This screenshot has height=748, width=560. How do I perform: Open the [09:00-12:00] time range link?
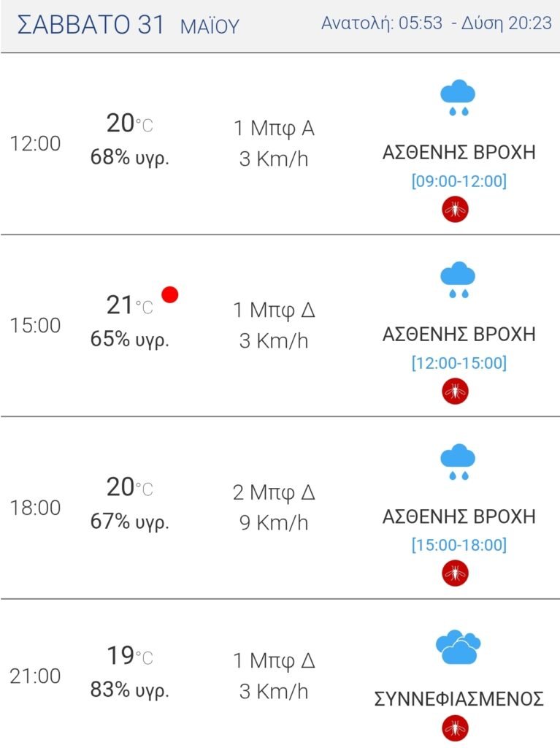click(459, 181)
